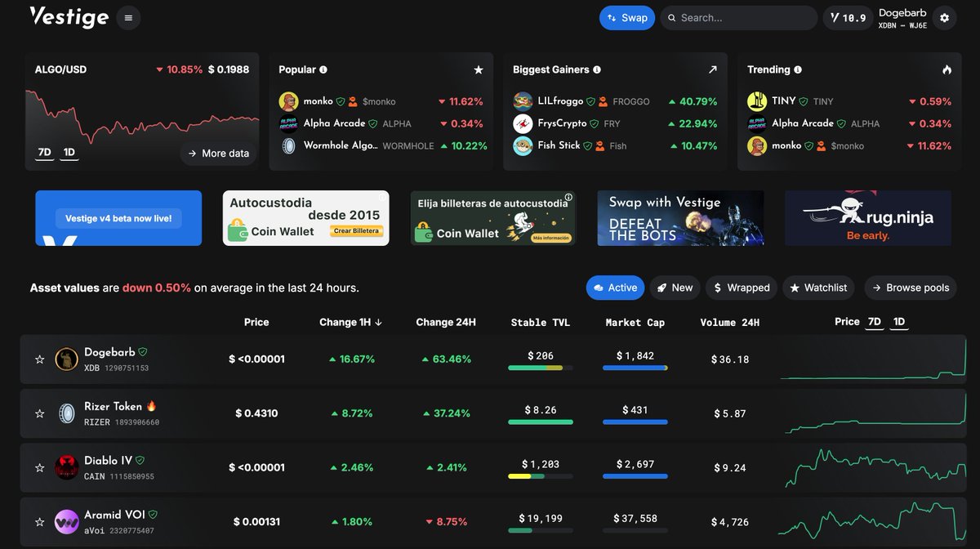This screenshot has height=549, width=980.
Task: Click Elija billeteras de autocustodia ad
Action: pyautogui.click(x=493, y=218)
